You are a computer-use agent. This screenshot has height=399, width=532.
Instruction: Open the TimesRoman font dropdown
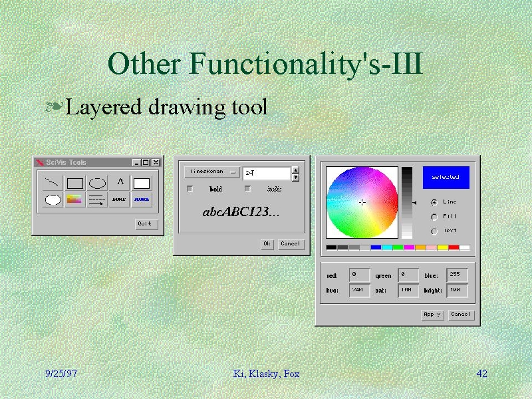(x=212, y=172)
